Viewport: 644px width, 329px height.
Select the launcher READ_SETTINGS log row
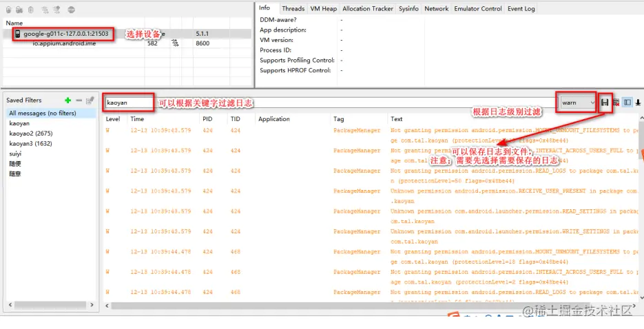point(371,216)
